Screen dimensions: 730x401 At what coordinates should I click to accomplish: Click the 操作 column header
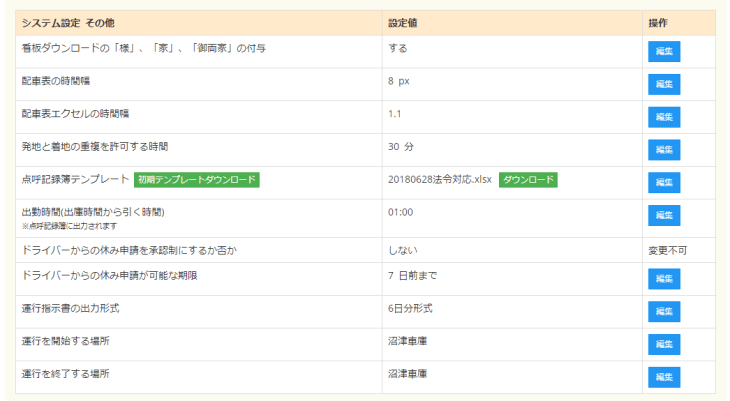(658, 22)
